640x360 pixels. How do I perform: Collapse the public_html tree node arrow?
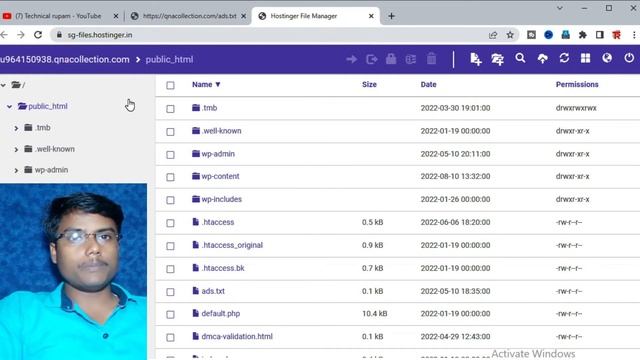(x=9, y=107)
